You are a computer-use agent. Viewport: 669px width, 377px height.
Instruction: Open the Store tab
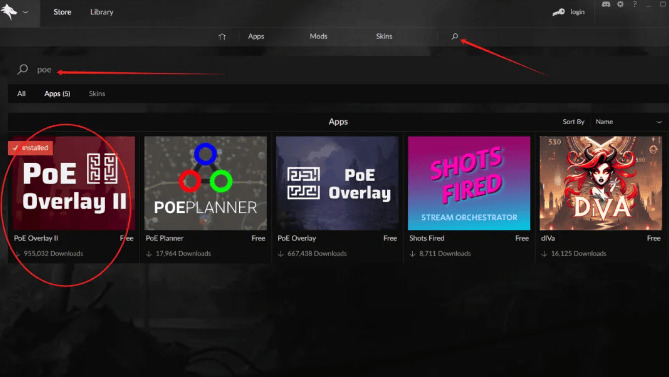click(62, 12)
